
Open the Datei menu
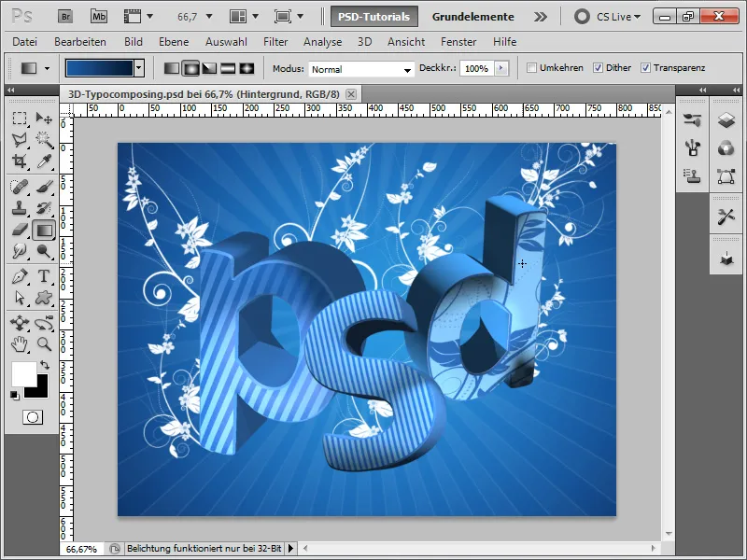pyautogui.click(x=25, y=42)
